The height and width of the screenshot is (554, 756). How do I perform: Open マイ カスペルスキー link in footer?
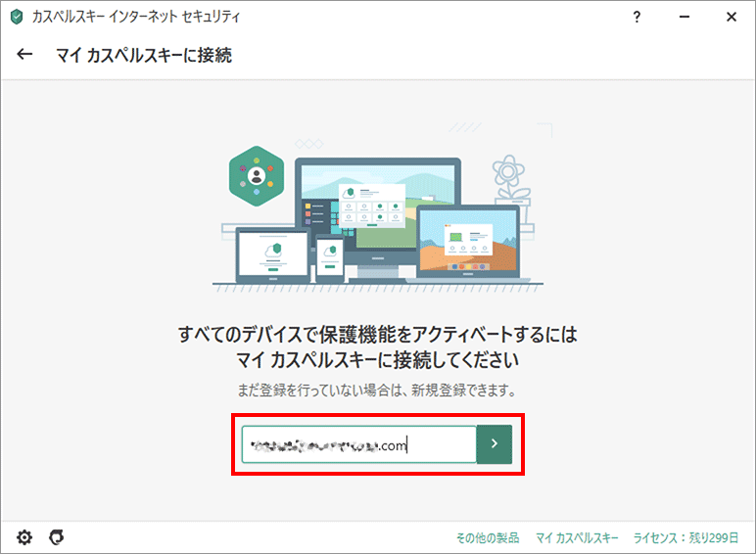click(x=577, y=537)
